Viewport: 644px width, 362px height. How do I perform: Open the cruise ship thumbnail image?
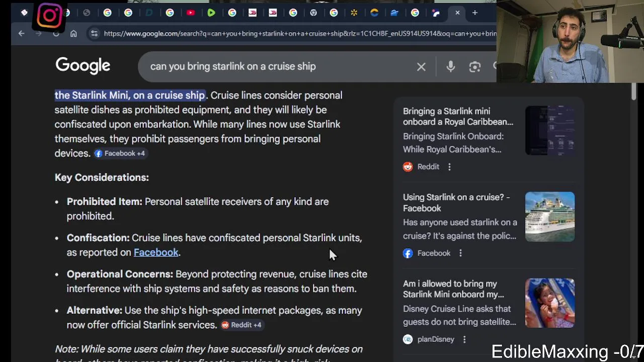[550, 217]
